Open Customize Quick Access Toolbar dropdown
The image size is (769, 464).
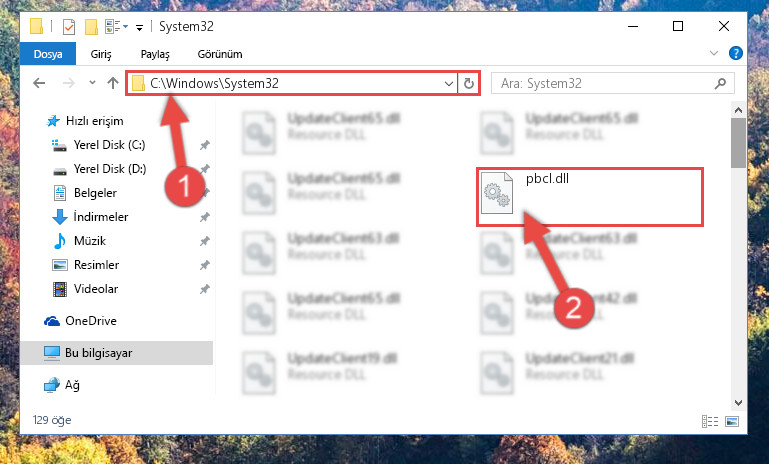139,28
